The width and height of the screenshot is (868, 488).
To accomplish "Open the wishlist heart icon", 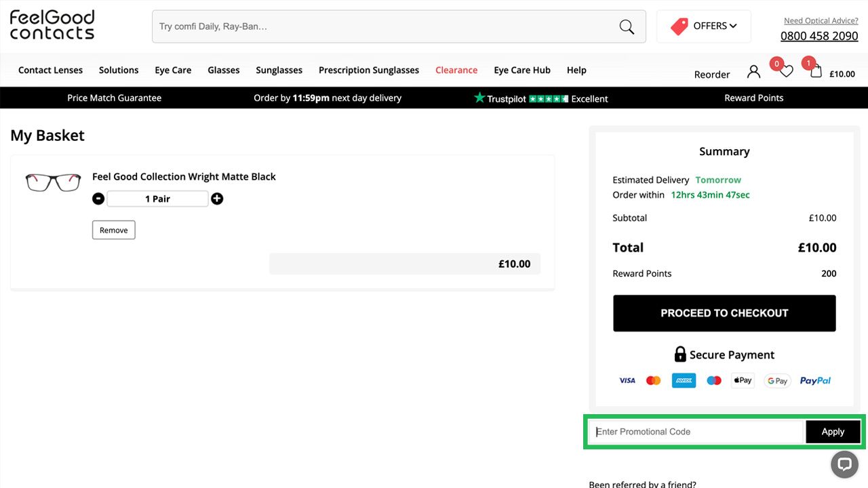I will coord(786,71).
